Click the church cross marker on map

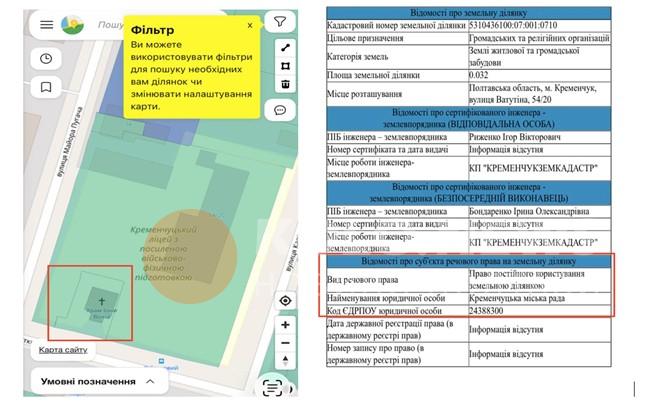[x=100, y=301]
